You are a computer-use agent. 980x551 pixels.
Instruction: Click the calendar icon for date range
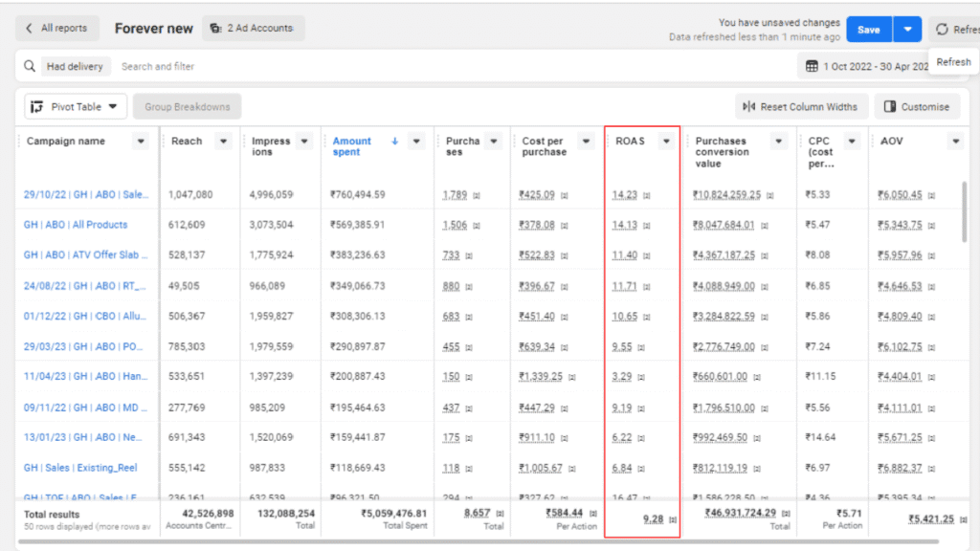tap(812, 67)
